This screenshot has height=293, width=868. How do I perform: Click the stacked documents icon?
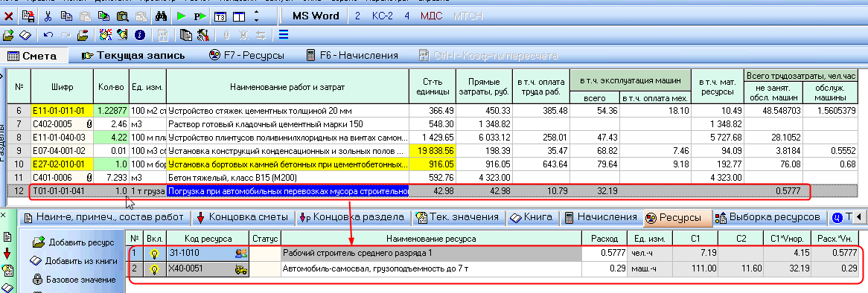point(186,35)
